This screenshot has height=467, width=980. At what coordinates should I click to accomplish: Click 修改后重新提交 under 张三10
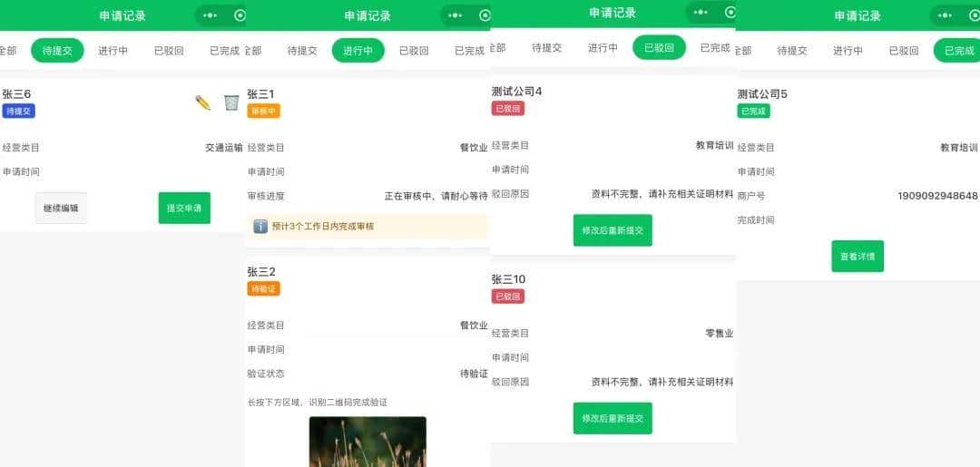(612, 418)
